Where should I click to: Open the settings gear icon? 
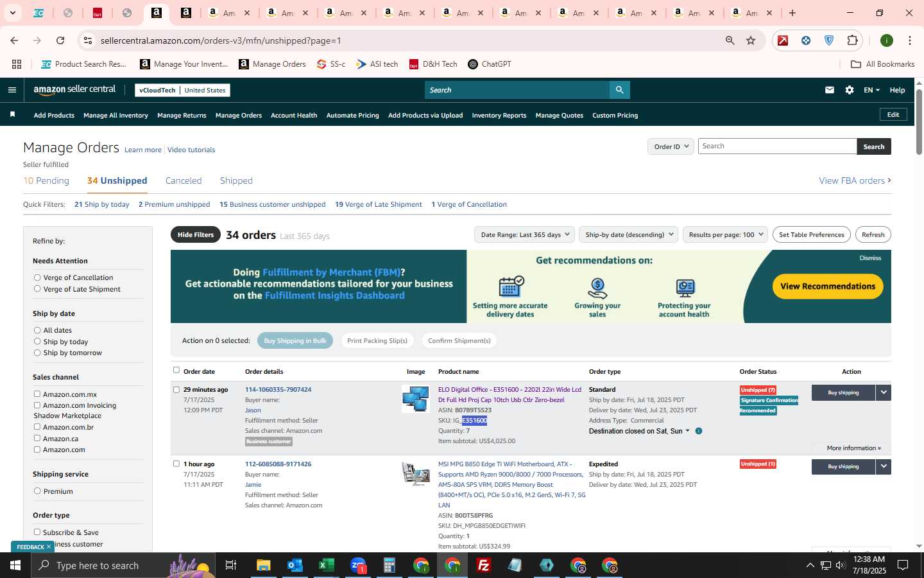coord(850,90)
